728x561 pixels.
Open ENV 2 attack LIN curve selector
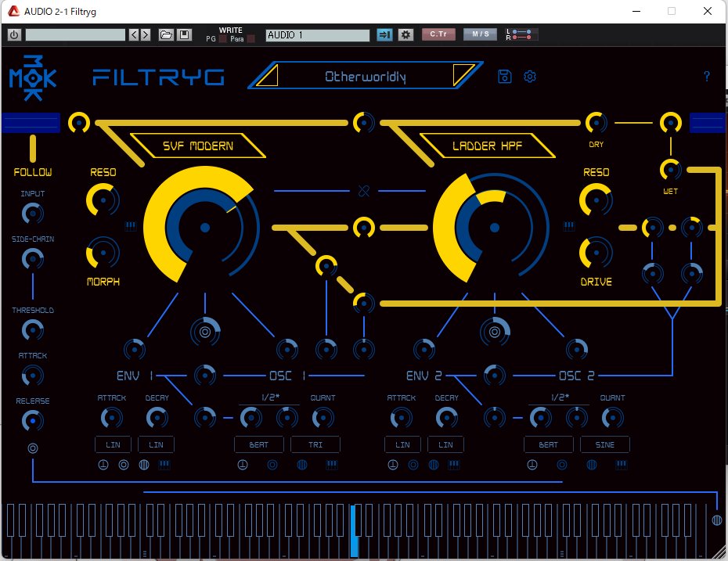pyautogui.click(x=402, y=444)
